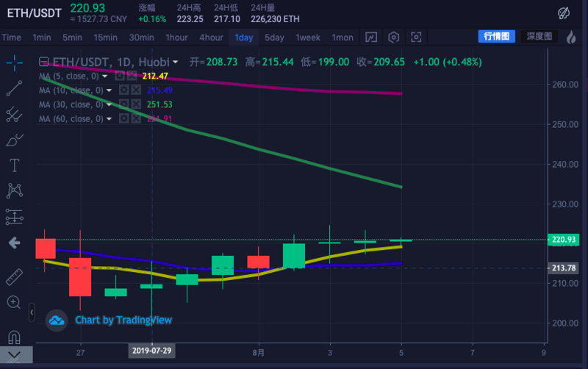This screenshot has height=369, width=588.
Task: Remove the MA 60 indicator
Action: click(x=136, y=118)
